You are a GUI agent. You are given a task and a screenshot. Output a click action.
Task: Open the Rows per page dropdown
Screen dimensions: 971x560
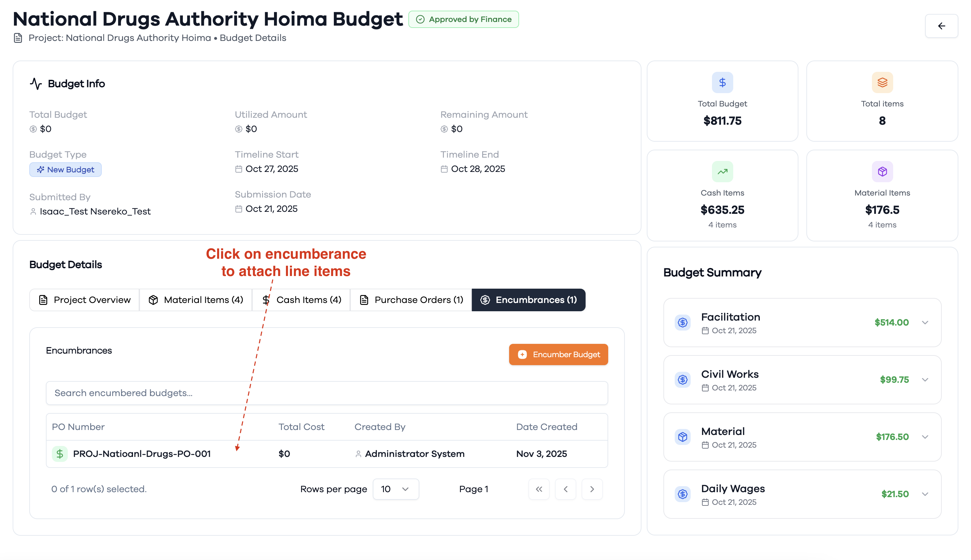click(x=395, y=489)
